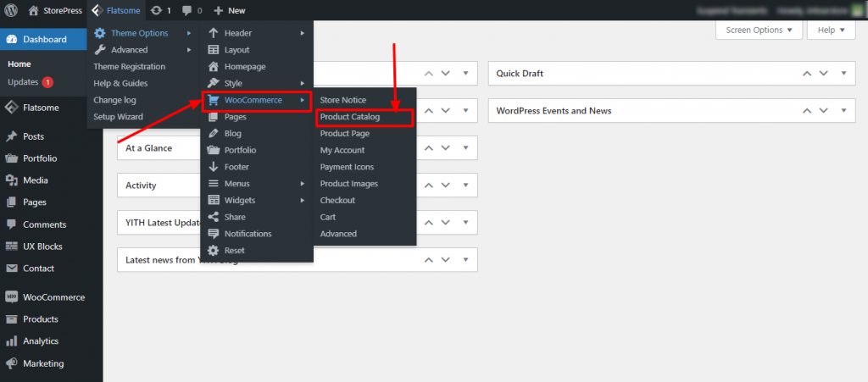The height and width of the screenshot is (382, 868).
Task: Click the Portfolio folder icon in submenu
Action: pyautogui.click(x=213, y=150)
